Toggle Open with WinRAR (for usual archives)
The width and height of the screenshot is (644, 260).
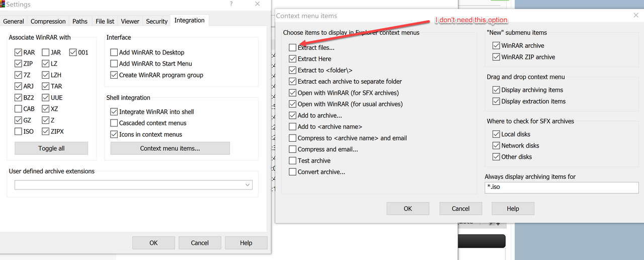[x=293, y=104]
